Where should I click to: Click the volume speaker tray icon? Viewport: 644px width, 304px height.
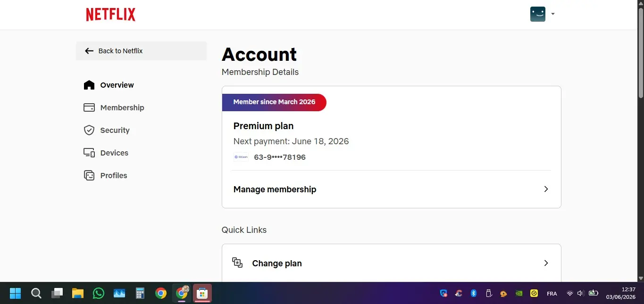pyautogui.click(x=580, y=293)
